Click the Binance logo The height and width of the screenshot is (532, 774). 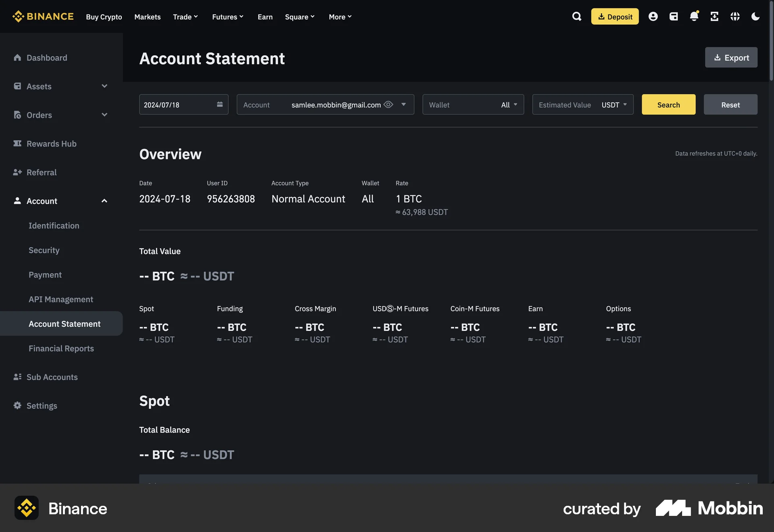[43, 17]
